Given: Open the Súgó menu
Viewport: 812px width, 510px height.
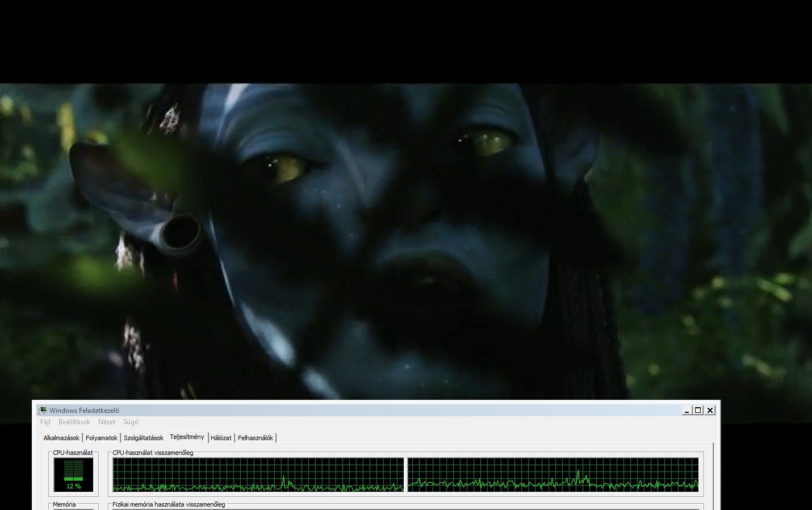Looking at the screenshot, I should [131, 422].
